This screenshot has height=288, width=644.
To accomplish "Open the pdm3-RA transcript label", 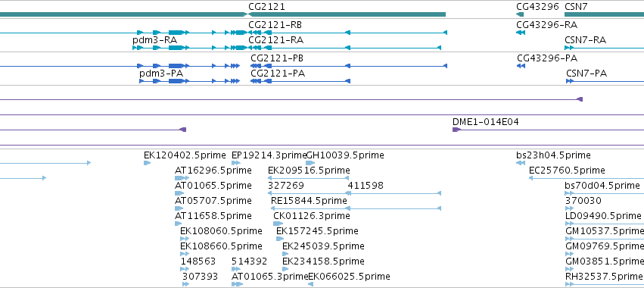I will pyautogui.click(x=155, y=40).
